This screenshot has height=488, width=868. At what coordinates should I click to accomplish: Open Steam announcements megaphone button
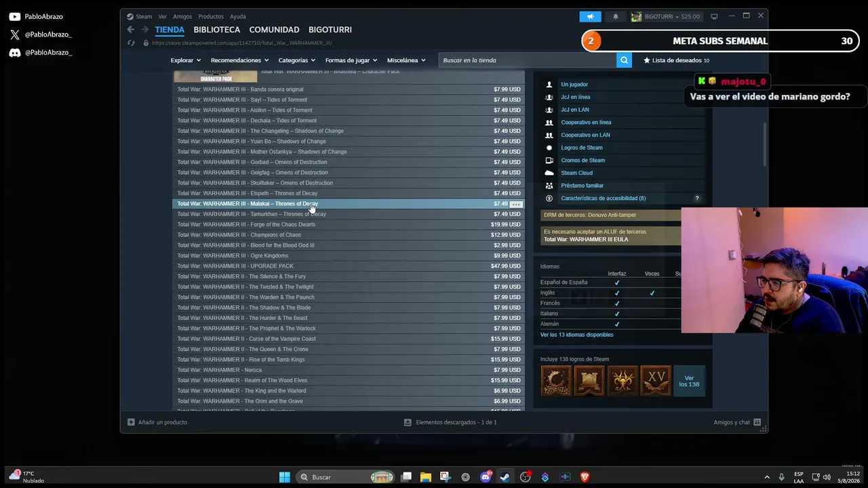[x=590, y=16]
